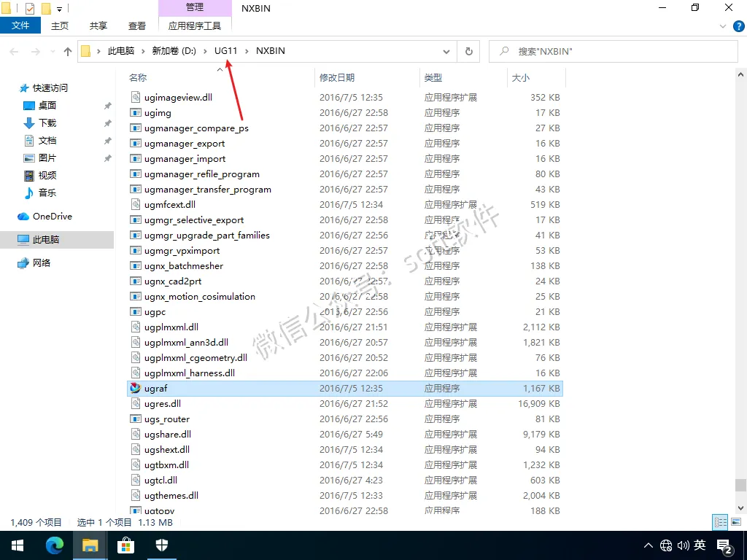Click the ugres.dll file icon
The height and width of the screenshot is (560, 747).
(136, 403)
